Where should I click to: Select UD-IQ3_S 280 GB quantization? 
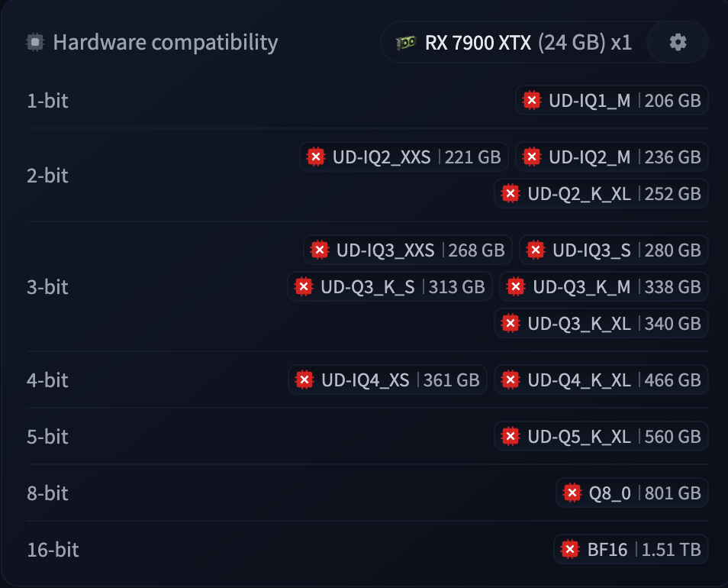[x=614, y=250]
